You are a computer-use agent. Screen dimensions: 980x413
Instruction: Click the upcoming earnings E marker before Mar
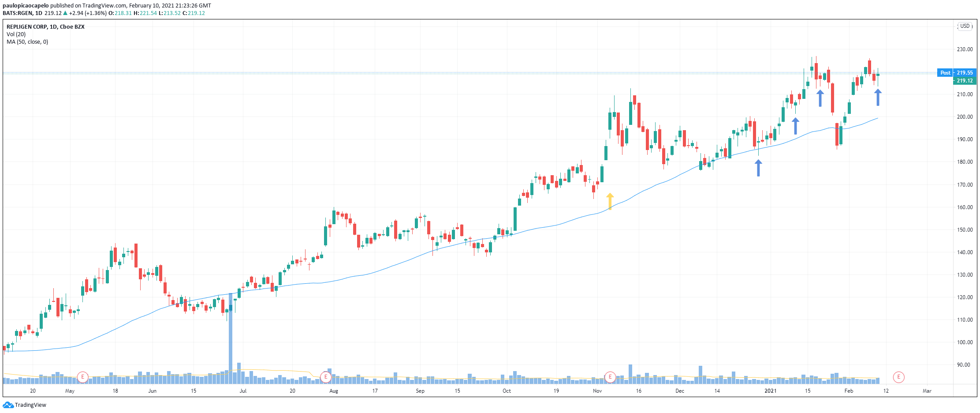pyautogui.click(x=898, y=377)
